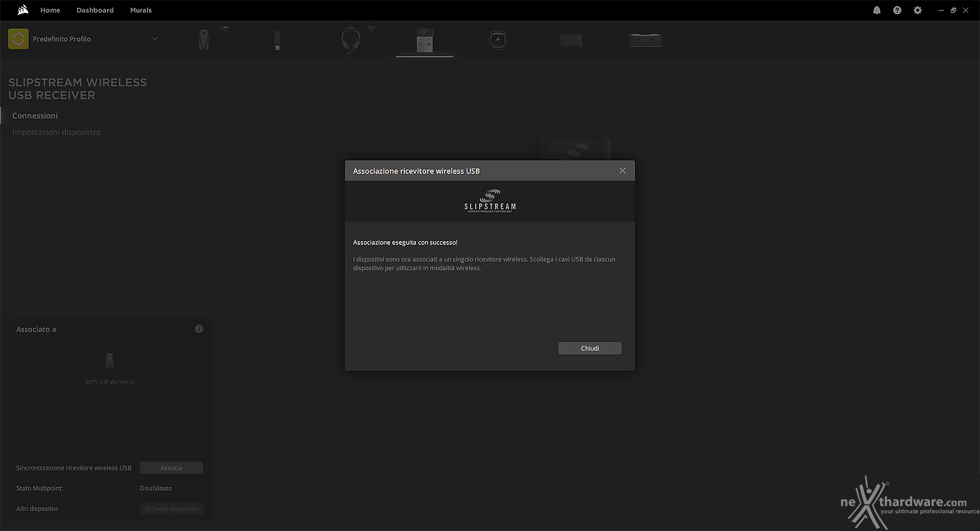The width and height of the screenshot is (980, 531).
Task: Open the Dashboard tab
Action: (x=95, y=10)
